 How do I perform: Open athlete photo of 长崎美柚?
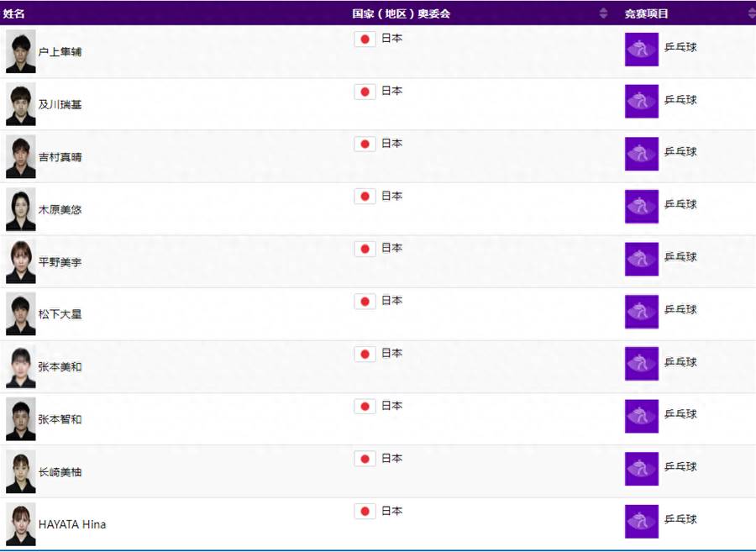click(x=21, y=471)
